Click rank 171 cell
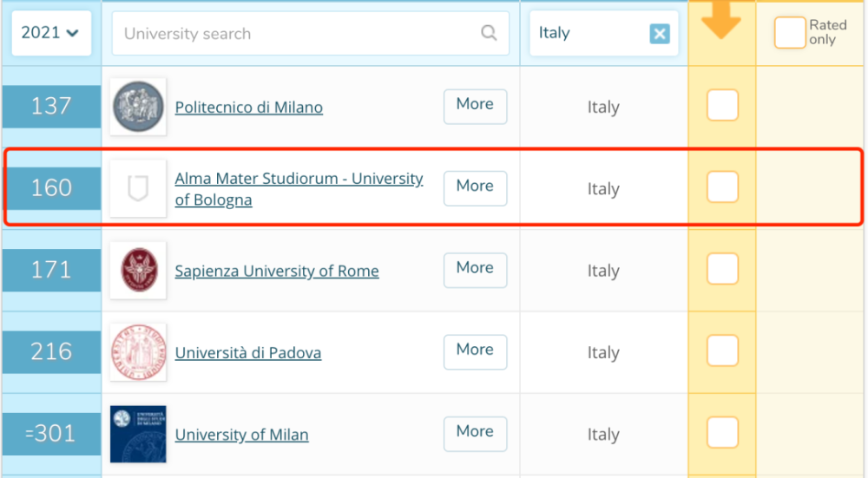The width and height of the screenshot is (868, 478). point(51,270)
